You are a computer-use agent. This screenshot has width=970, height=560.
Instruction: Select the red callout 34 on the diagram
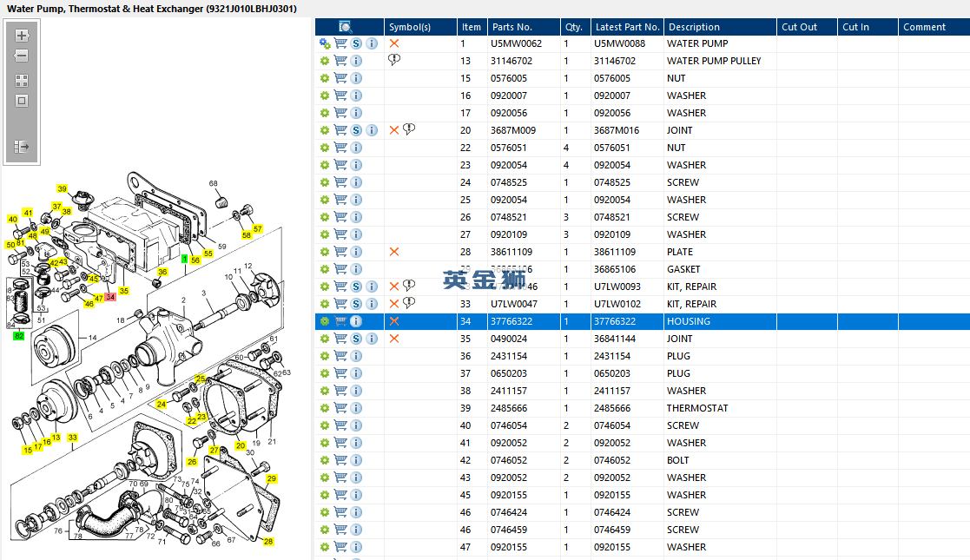pos(110,297)
